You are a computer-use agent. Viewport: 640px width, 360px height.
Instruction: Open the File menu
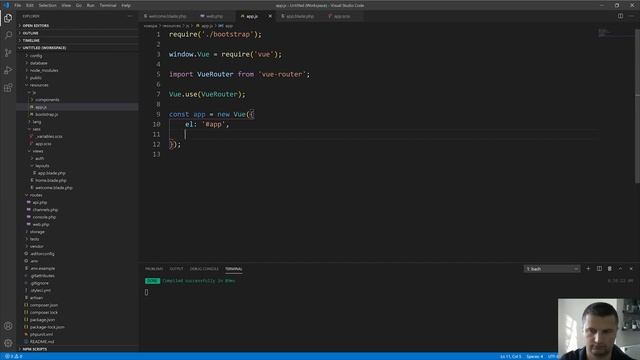click(x=18, y=5)
